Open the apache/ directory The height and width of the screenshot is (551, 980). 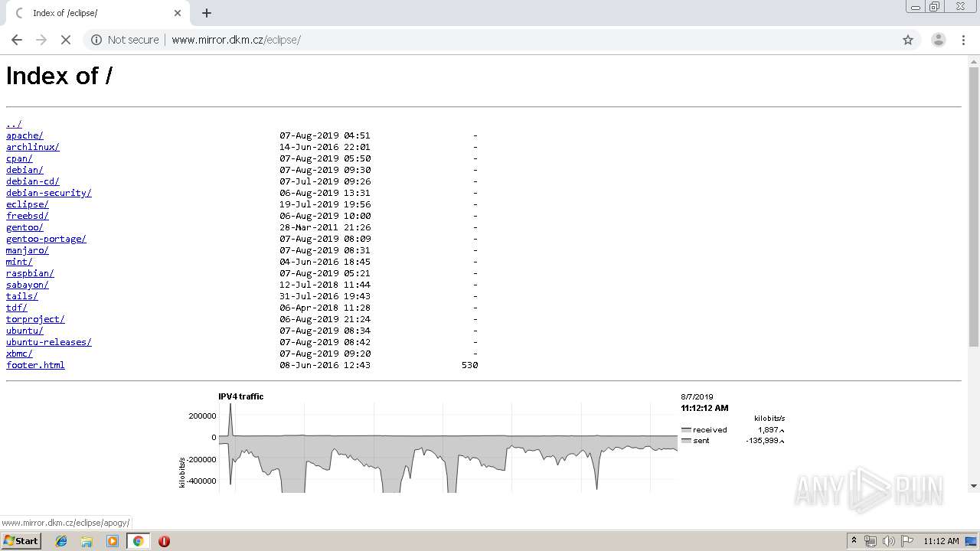click(24, 135)
